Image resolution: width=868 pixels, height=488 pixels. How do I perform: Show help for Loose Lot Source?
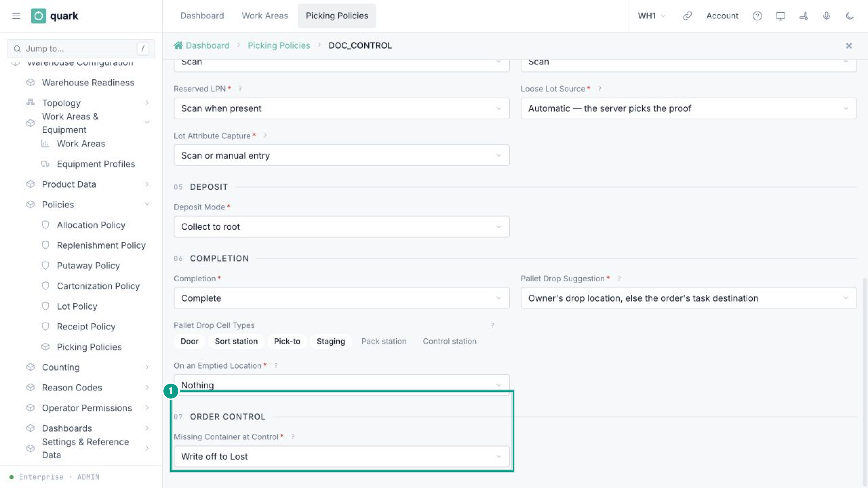(599, 89)
